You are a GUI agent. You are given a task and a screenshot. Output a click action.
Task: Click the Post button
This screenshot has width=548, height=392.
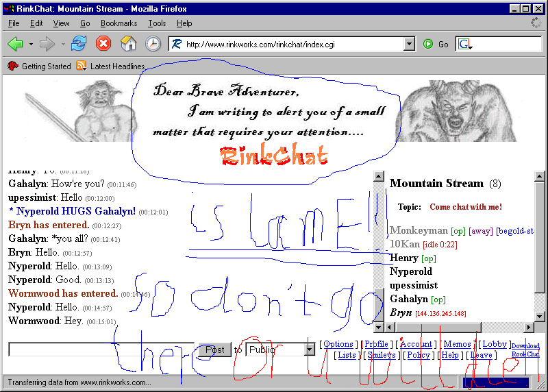[215, 350]
